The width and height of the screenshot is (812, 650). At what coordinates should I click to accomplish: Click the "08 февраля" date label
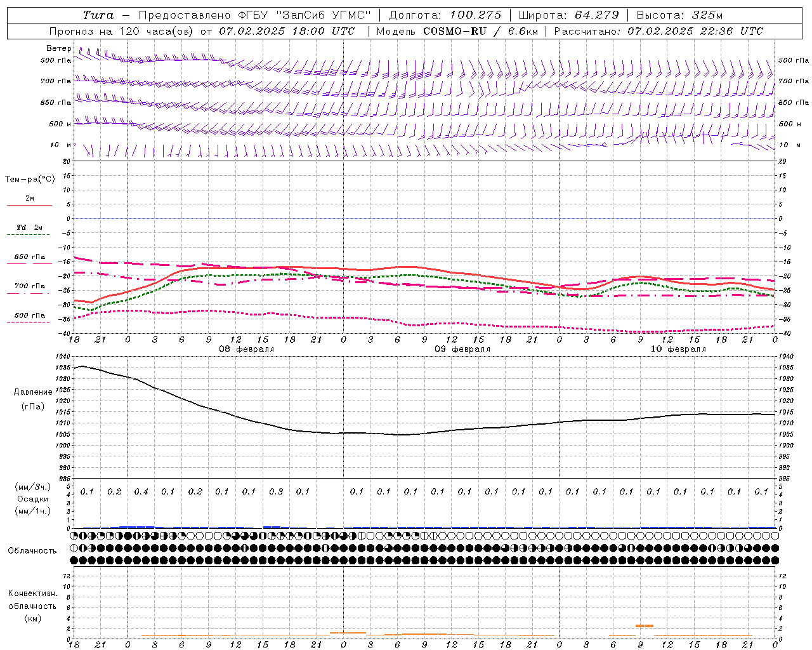click(x=247, y=349)
